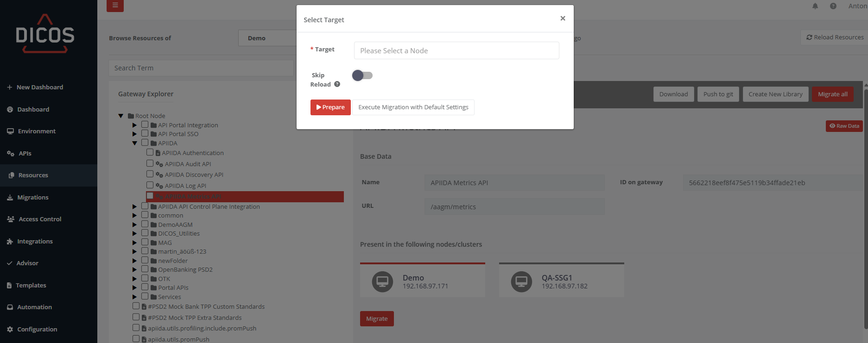Open the Target node dropdown
The height and width of the screenshot is (343, 868).
456,50
